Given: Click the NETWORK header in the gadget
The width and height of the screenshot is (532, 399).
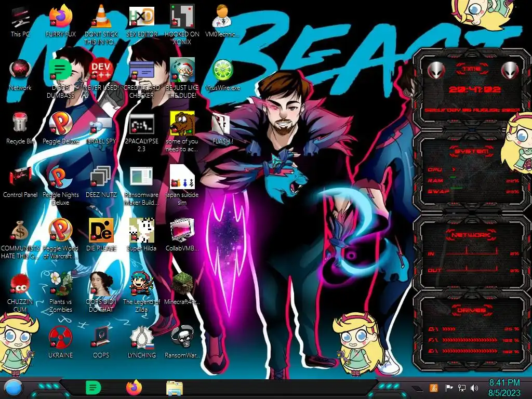Looking at the screenshot, I should tap(471, 234).
